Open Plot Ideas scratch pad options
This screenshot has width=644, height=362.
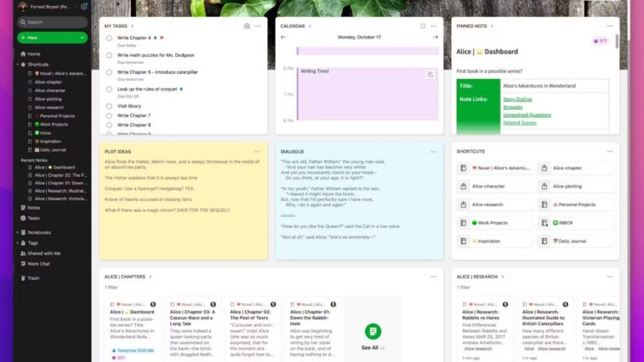point(257,152)
